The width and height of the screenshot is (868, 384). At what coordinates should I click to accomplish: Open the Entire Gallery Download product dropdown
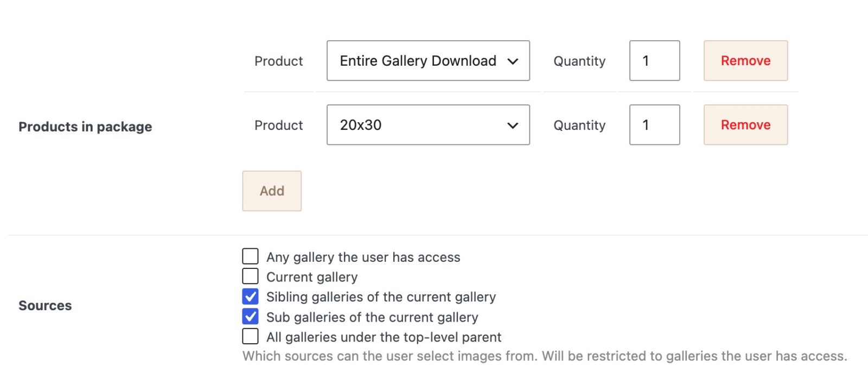tap(427, 61)
